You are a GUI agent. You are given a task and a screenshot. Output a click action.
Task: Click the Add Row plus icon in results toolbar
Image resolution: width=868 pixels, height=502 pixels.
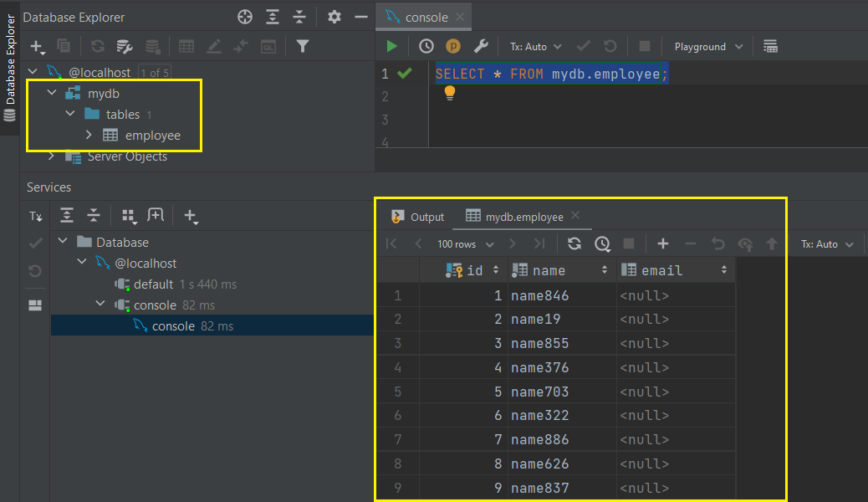click(x=662, y=243)
